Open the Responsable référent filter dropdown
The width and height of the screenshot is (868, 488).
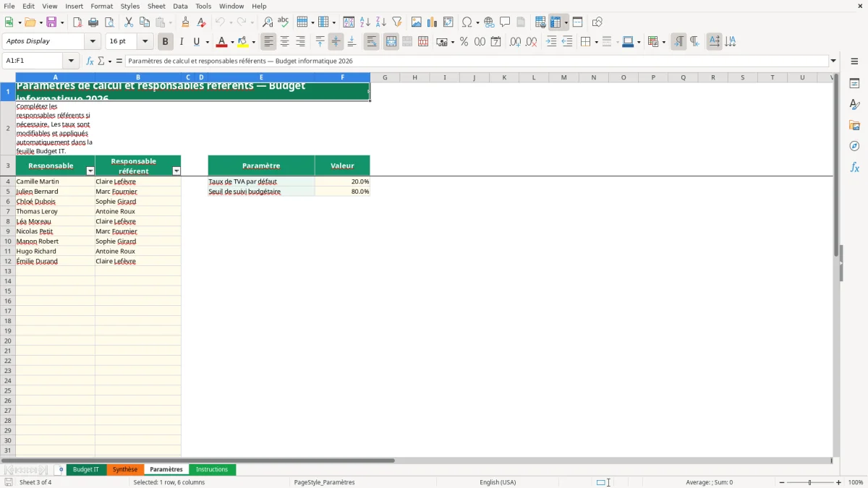click(176, 171)
